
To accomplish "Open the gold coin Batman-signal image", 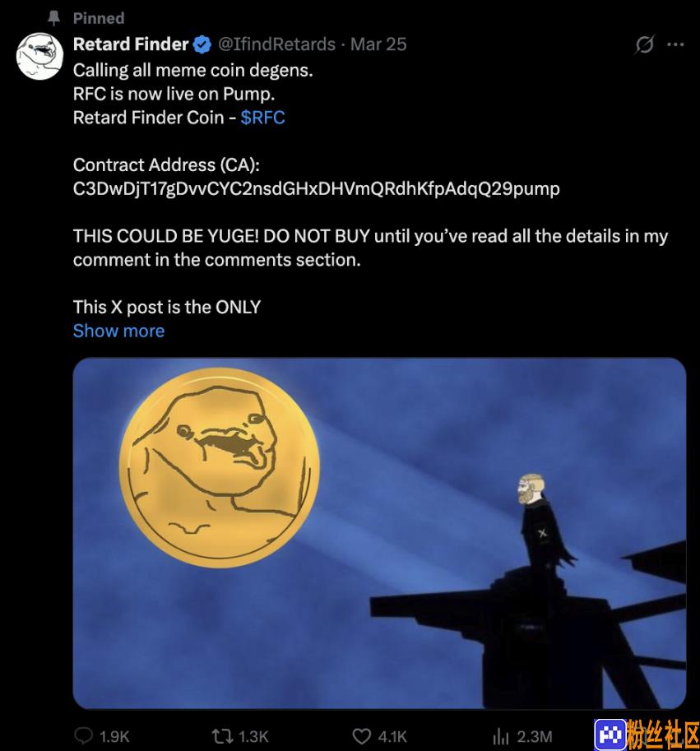I will (380, 533).
